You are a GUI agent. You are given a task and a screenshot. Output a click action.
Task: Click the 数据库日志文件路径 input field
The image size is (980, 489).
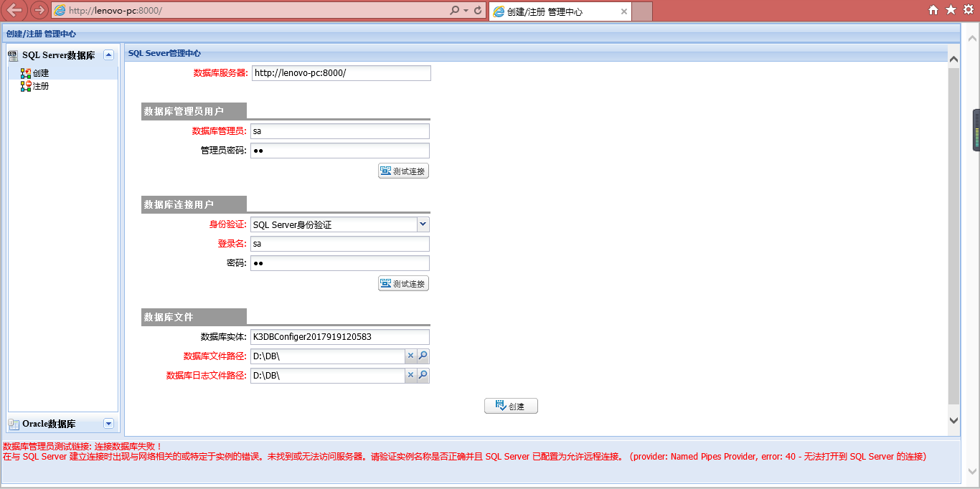328,375
